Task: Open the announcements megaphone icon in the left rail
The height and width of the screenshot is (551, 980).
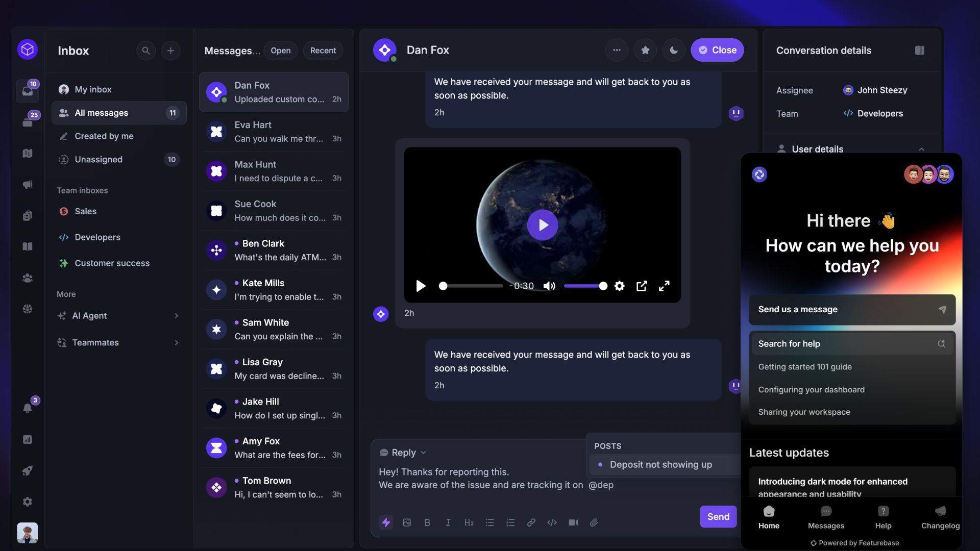Action: [x=27, y=184]
